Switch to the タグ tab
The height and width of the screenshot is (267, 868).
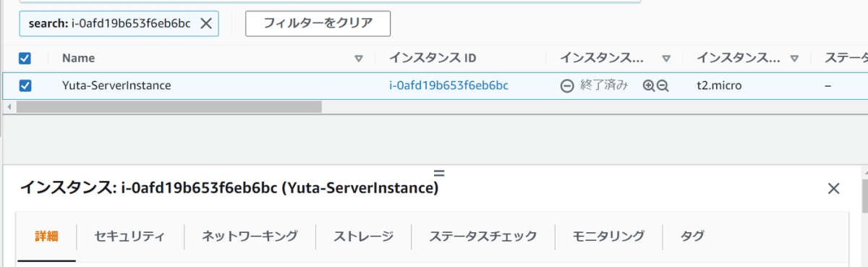tap(692, 236)
